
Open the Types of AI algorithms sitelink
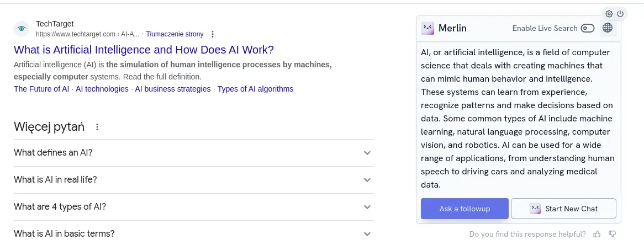point(256,89)
